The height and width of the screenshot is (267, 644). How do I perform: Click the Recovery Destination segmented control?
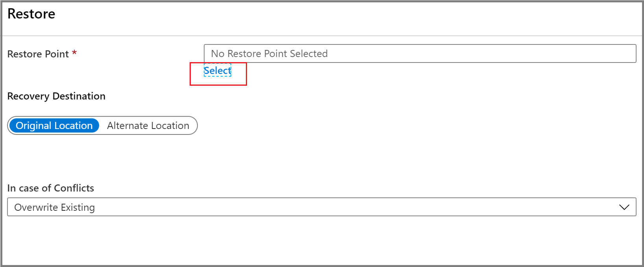point(102,125)
